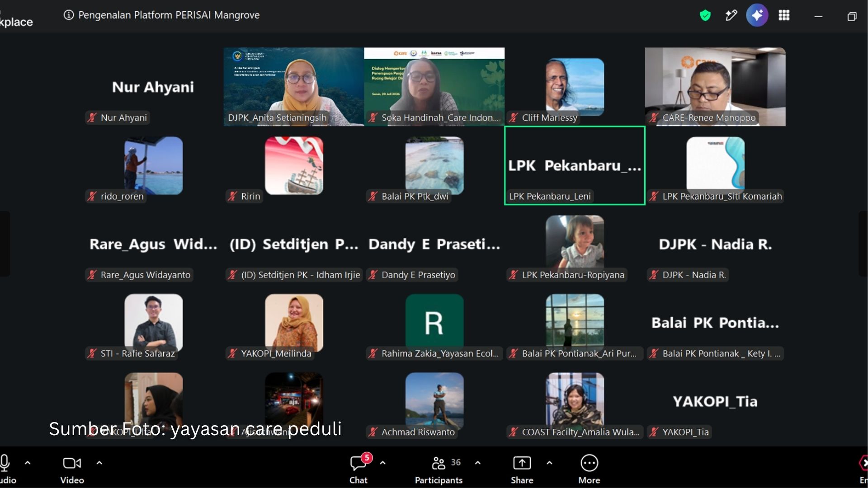Click the muted mic icon for Balai PK Ptk_dwi
The height and width of the screenshot is (488, 868).
[x=373, y=196]
